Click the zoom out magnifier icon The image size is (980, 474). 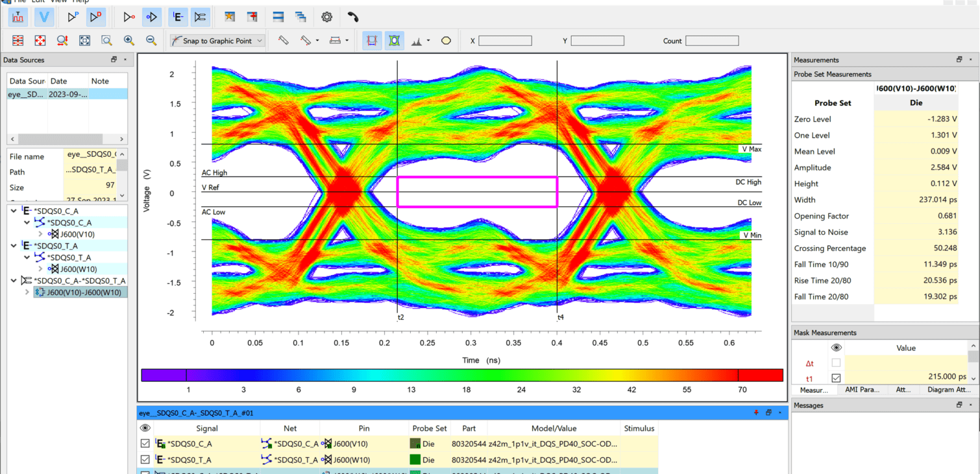tap(151, 40)
